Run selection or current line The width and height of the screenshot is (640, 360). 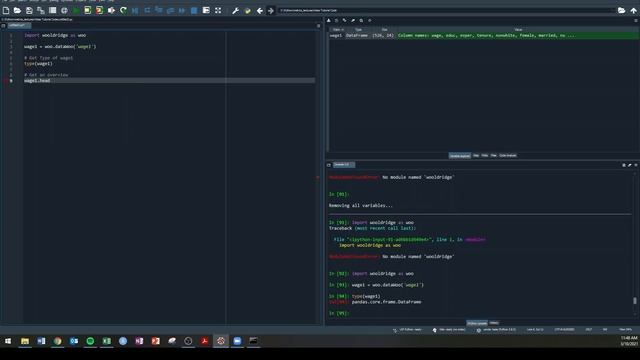point(111,11)
